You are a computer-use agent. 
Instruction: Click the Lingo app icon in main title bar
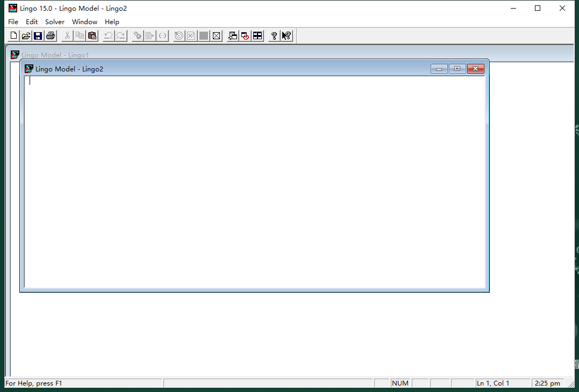13,8
